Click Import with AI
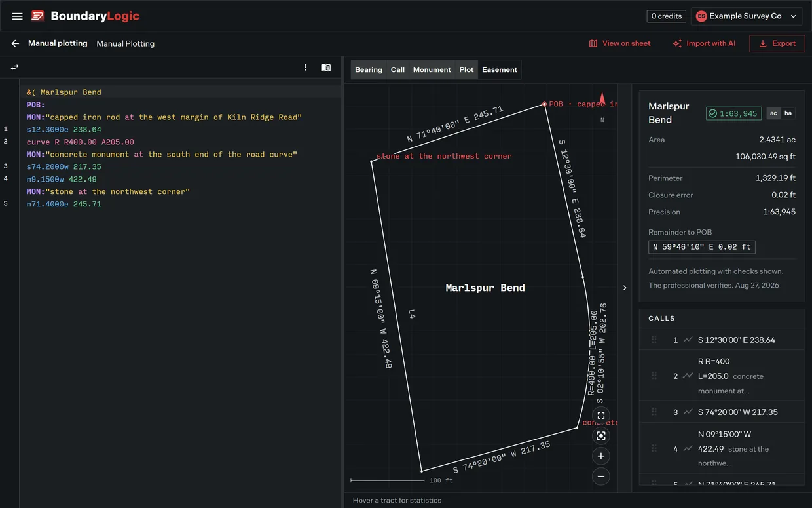This screenshot has height=508, width=812. pos(704,43)
